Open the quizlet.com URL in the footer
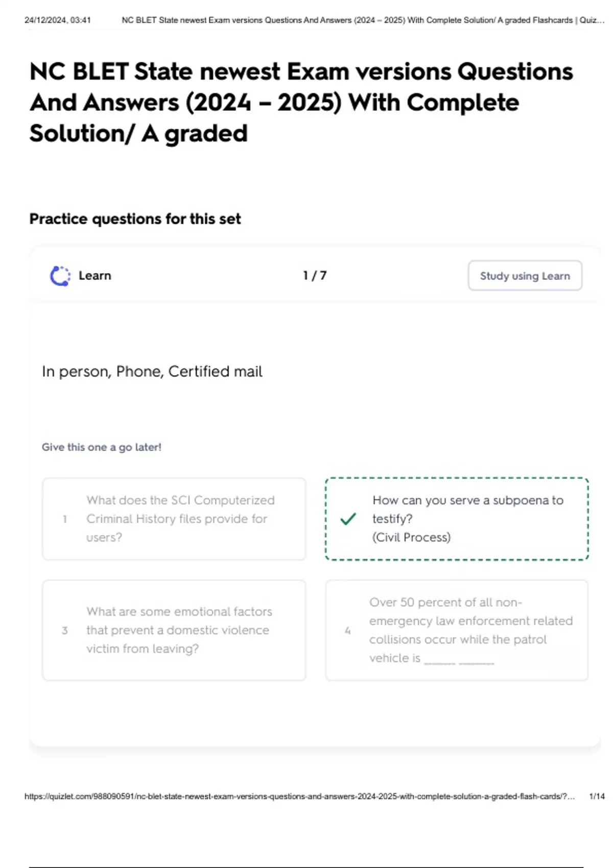 (x=299, y=796)
